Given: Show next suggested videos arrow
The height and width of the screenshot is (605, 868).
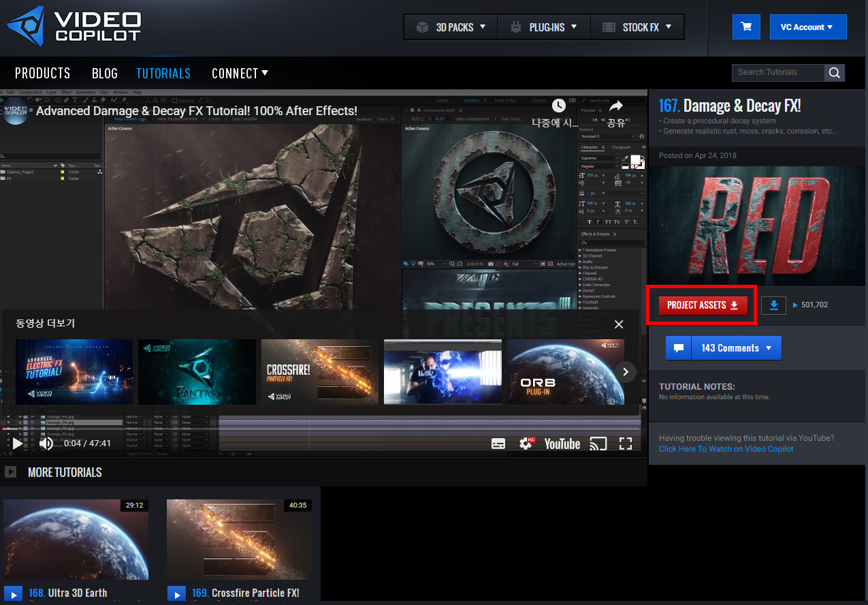Looking at the screenshot, I should click(626, 371).
